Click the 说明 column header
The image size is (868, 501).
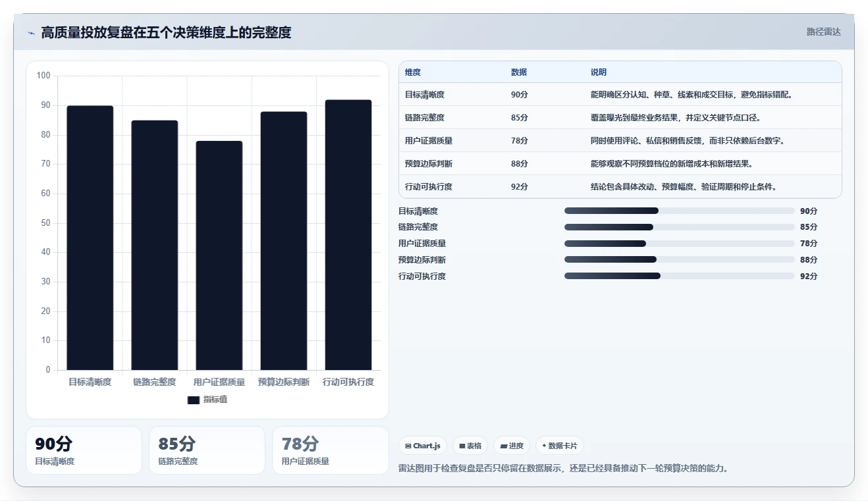pyautogui.click(x=599, y=72)
